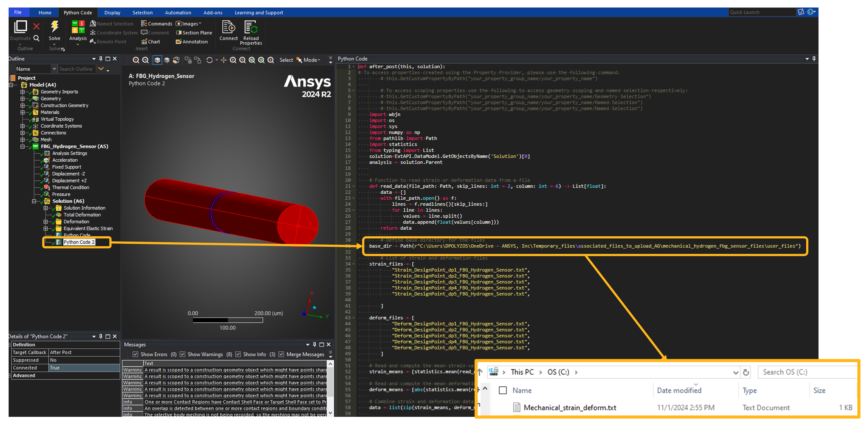The height and width of the screenshot is (425, 868).
Task: Select Python Code 2 in the outline tree
Action: pos(79,242)
